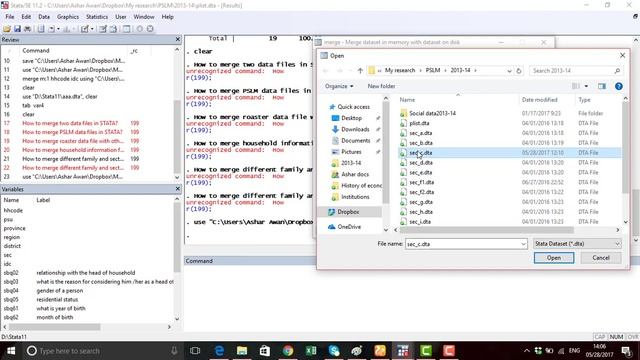
Task: Click PSLM in the address breadcrumb
Action: pyautogui.click(x=433, y=70)
